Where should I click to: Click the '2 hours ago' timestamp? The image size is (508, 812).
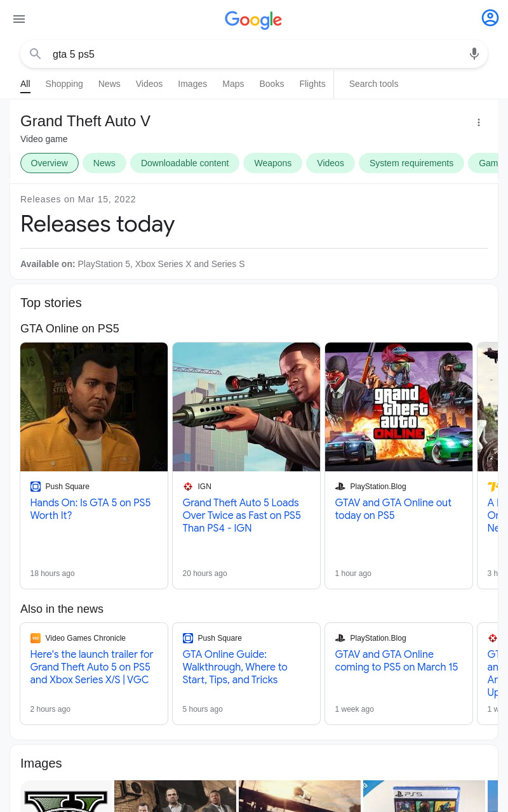(50, 709)
